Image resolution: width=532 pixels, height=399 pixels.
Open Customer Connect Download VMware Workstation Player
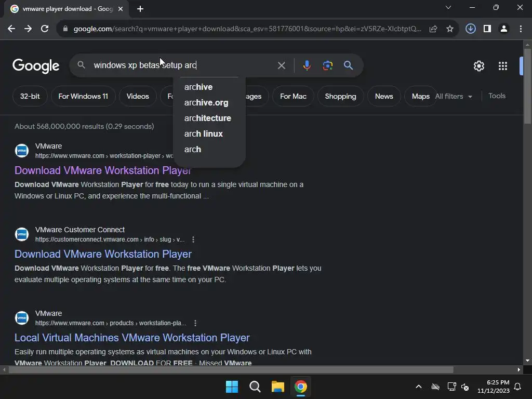click(x=103, y=254)
